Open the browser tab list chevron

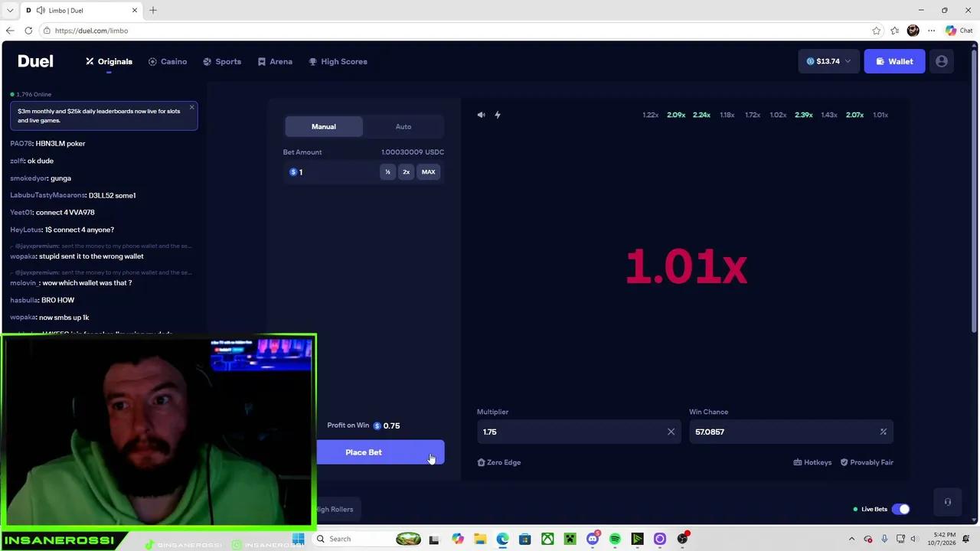click(x=9, y=10)
